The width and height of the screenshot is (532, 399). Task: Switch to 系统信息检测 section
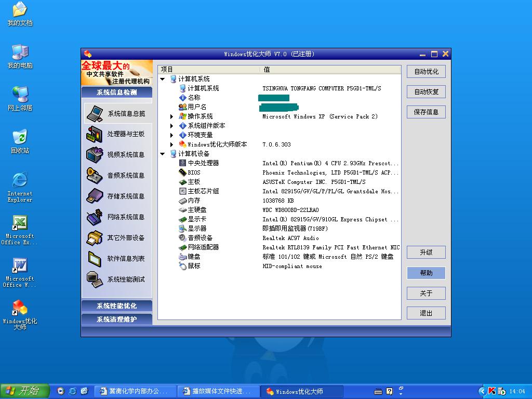pos(117,92)
